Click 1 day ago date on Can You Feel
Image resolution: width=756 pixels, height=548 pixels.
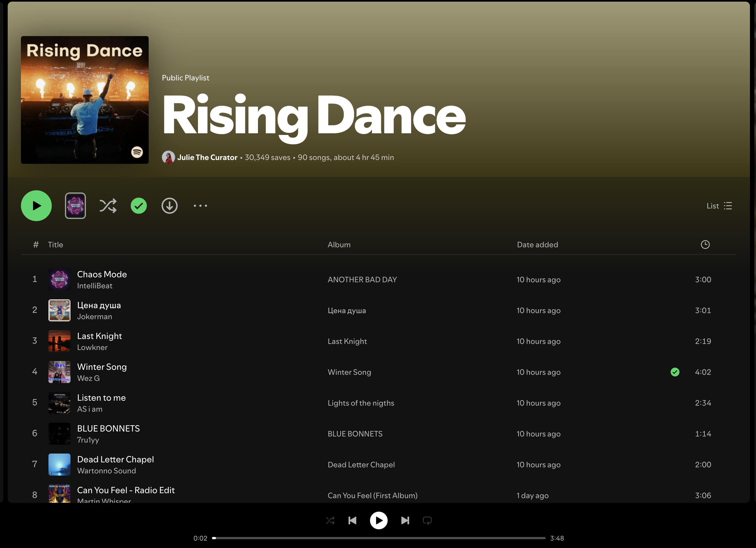click(x=533, y=496)
